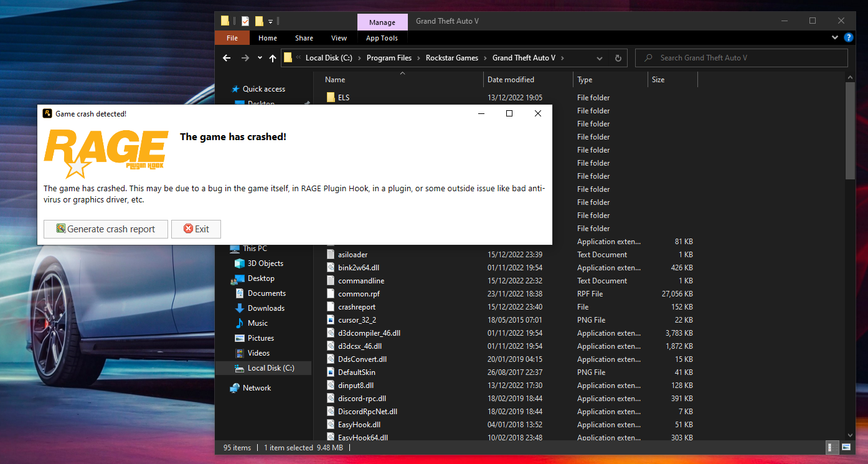Viewport: 868px width, 464px height.
Task: Click the cursor_32_2 PNG file icon
Action: pos(331,320)
